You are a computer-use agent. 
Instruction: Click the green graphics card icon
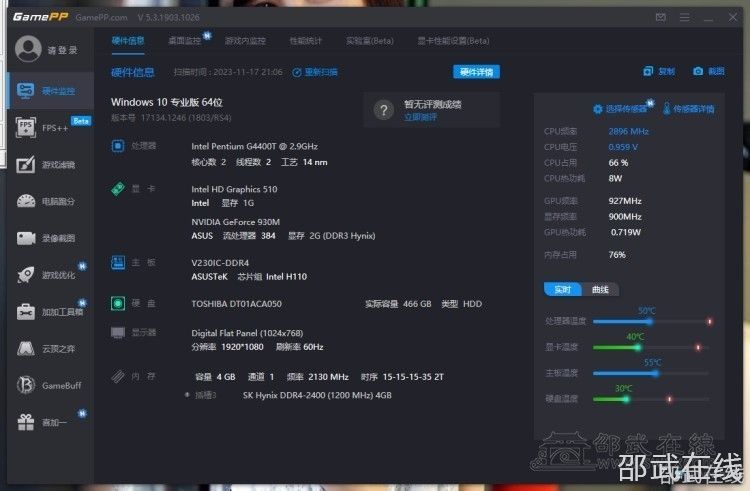click(x=118, y=189)
